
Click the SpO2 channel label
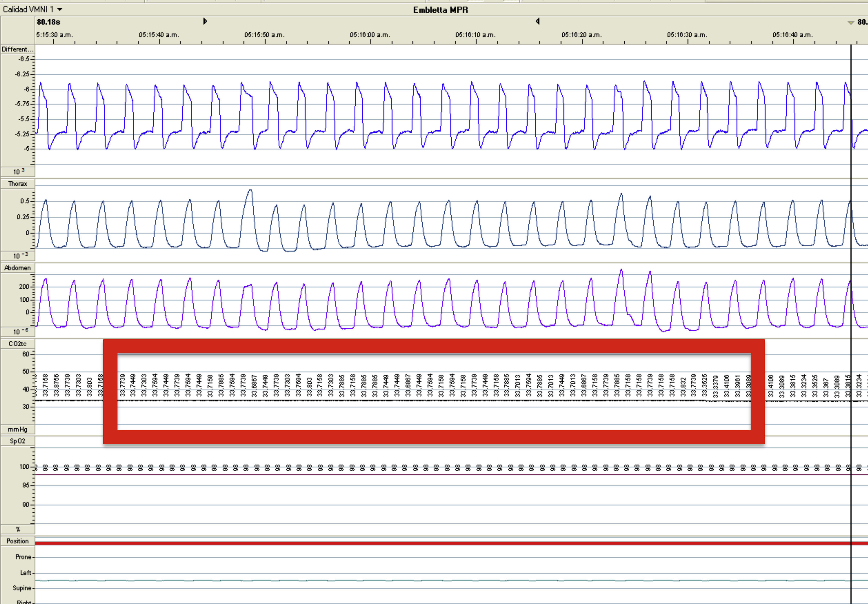pyautogui.click(x=17, y=441)
